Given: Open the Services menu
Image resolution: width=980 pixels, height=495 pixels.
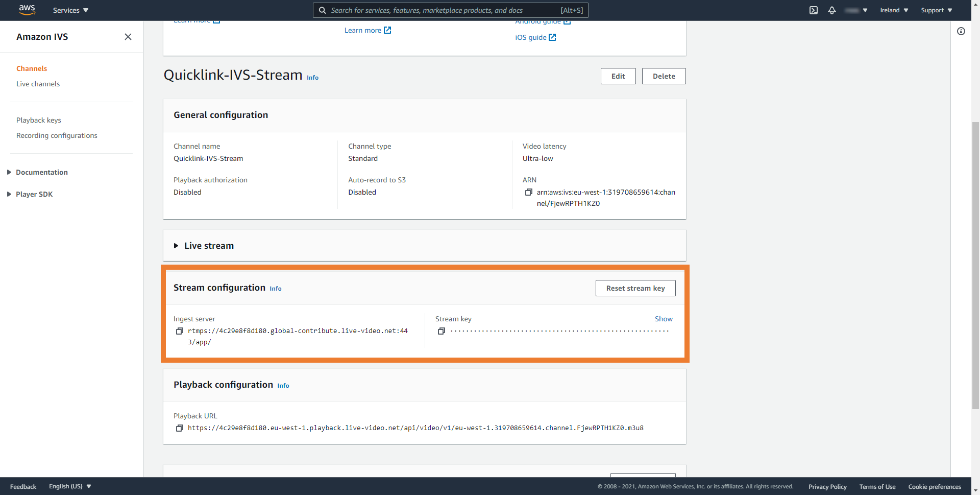Looking at the screenshot, I should tap(71, 10).
